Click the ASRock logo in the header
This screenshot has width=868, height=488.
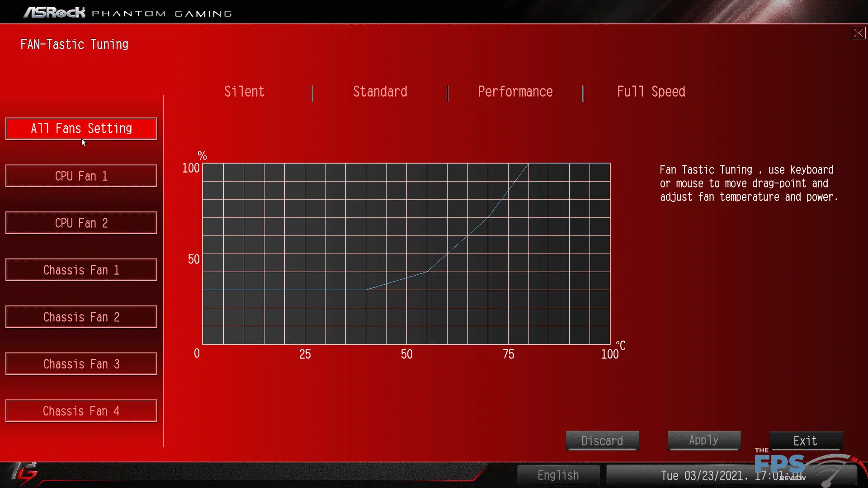(54, 12)
